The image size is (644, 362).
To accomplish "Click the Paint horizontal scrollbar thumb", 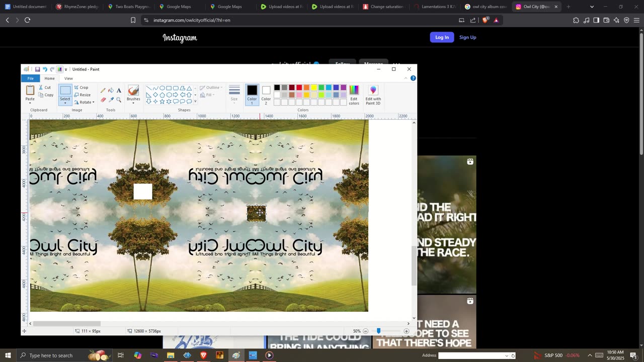I will (x=66, y=324).
